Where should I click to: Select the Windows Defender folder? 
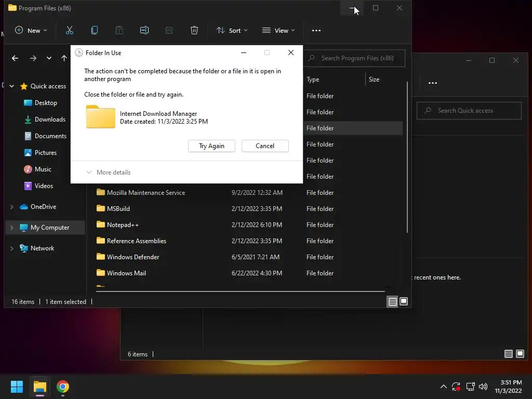point(132,257)
